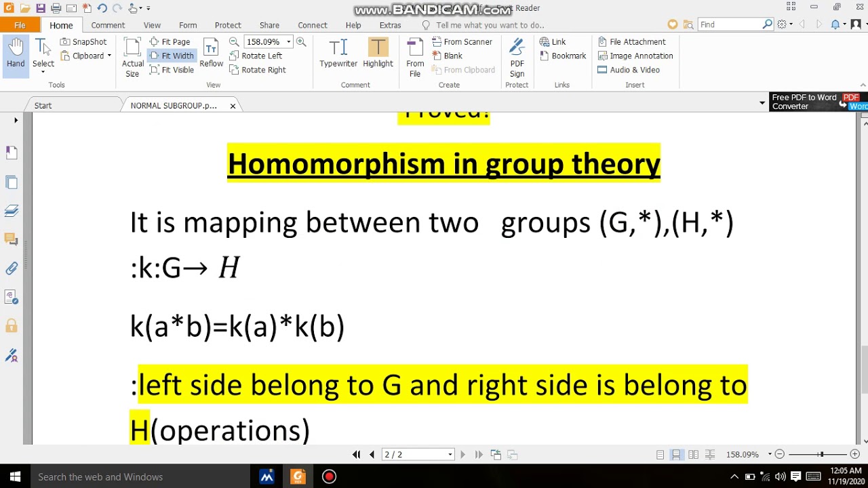
Task: Open the Comments side panel
Action: point(12,239)
